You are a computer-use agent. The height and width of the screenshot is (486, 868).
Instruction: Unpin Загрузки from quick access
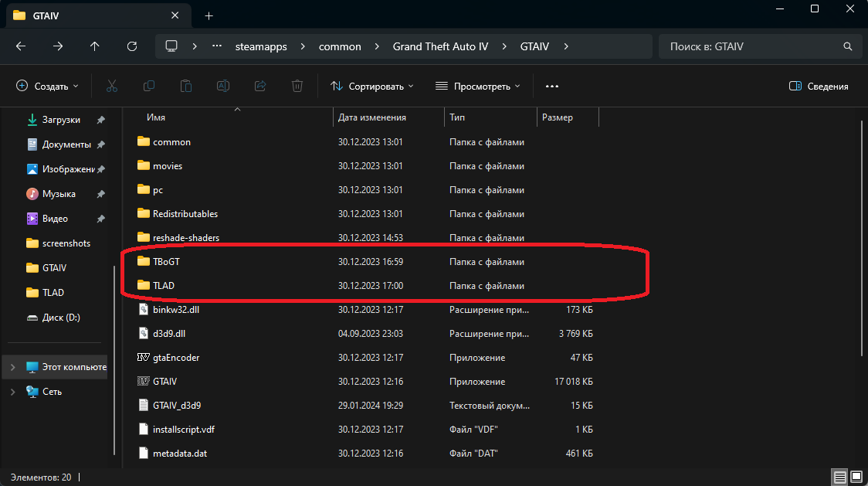[x=100, y=120]
